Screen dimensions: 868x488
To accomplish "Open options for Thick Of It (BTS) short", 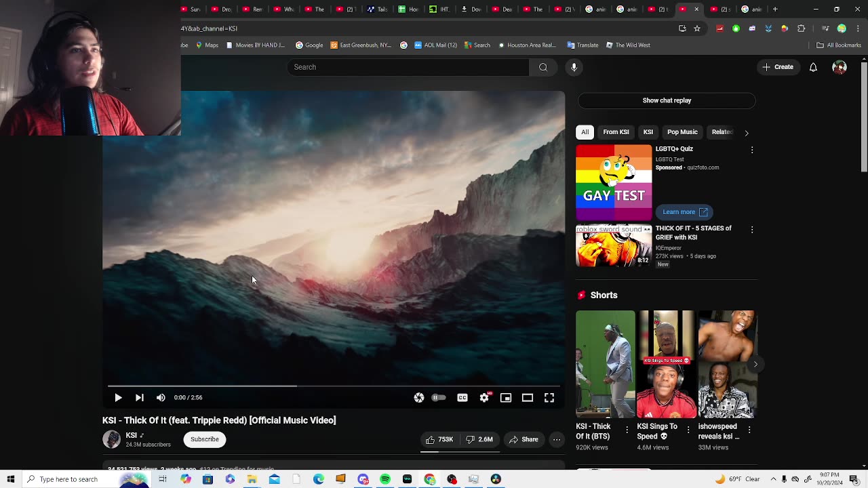I will 627,430.
